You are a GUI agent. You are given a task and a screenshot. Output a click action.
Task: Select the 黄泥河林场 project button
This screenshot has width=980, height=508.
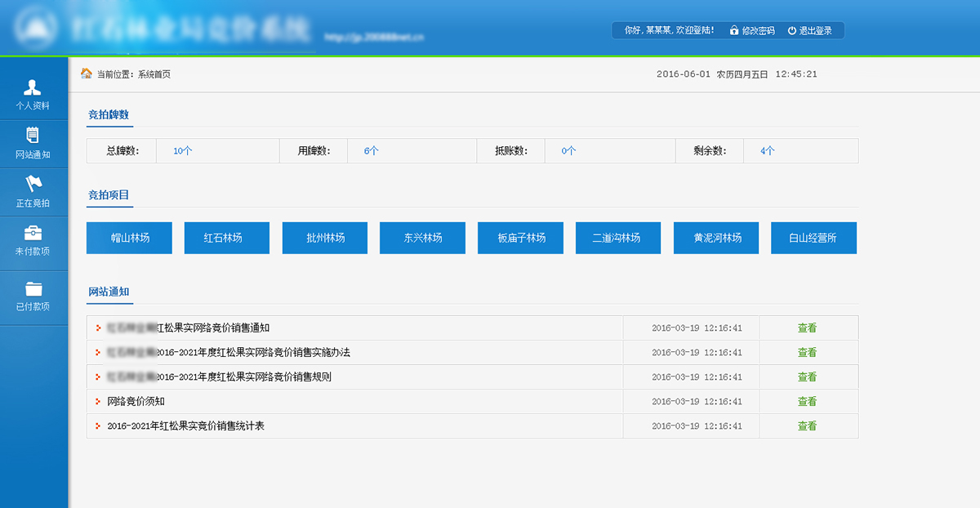coord(715,238)
